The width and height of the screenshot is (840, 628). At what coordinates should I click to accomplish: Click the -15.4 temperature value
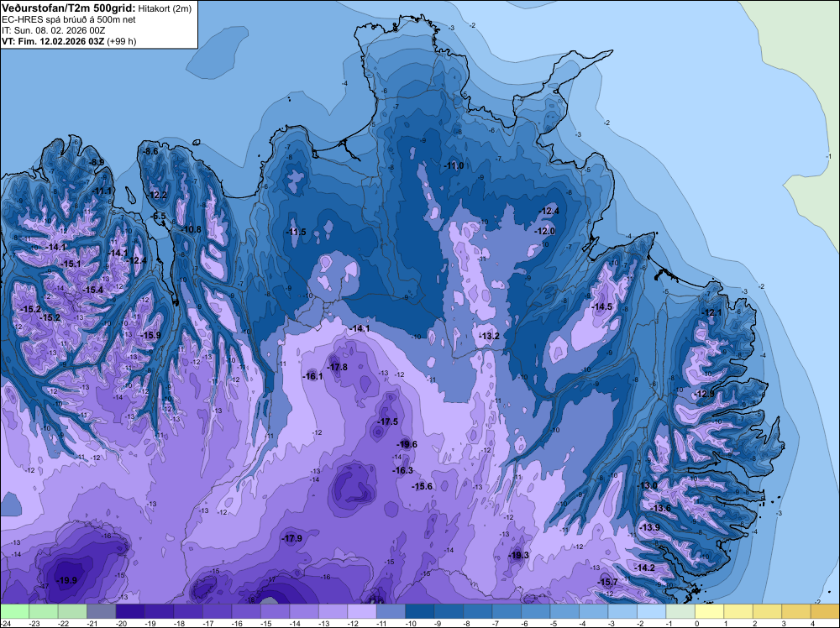click(92, 290)
